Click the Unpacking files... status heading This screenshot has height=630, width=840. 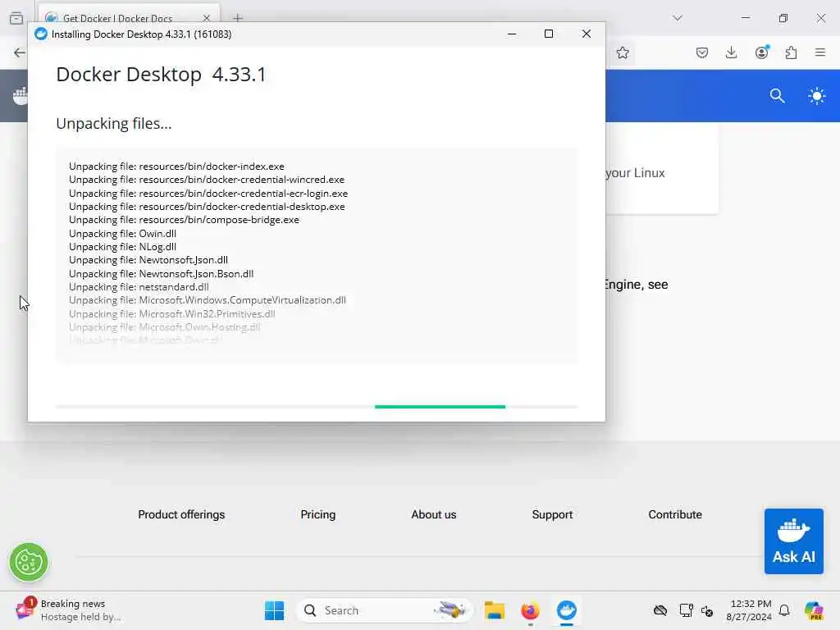(x=113, y=124)
